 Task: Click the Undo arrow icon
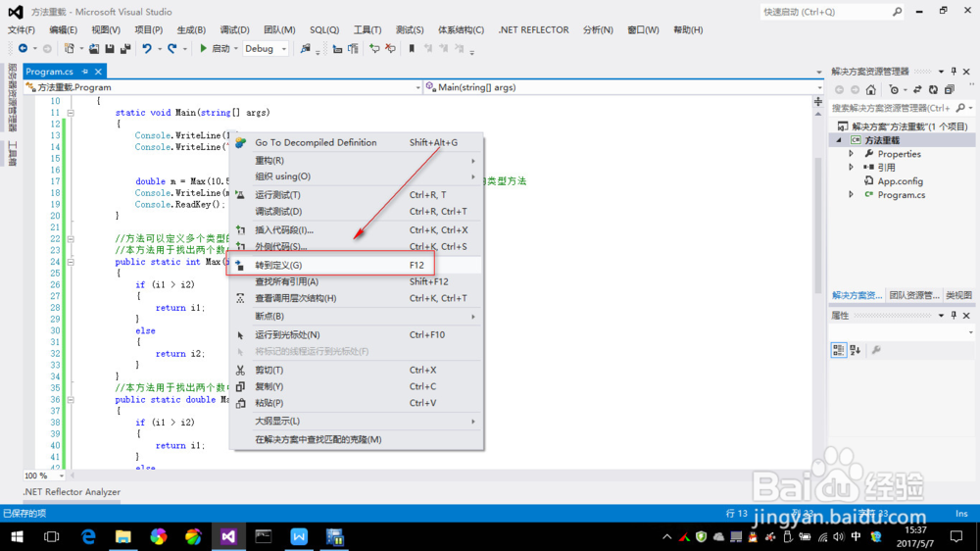147,49
